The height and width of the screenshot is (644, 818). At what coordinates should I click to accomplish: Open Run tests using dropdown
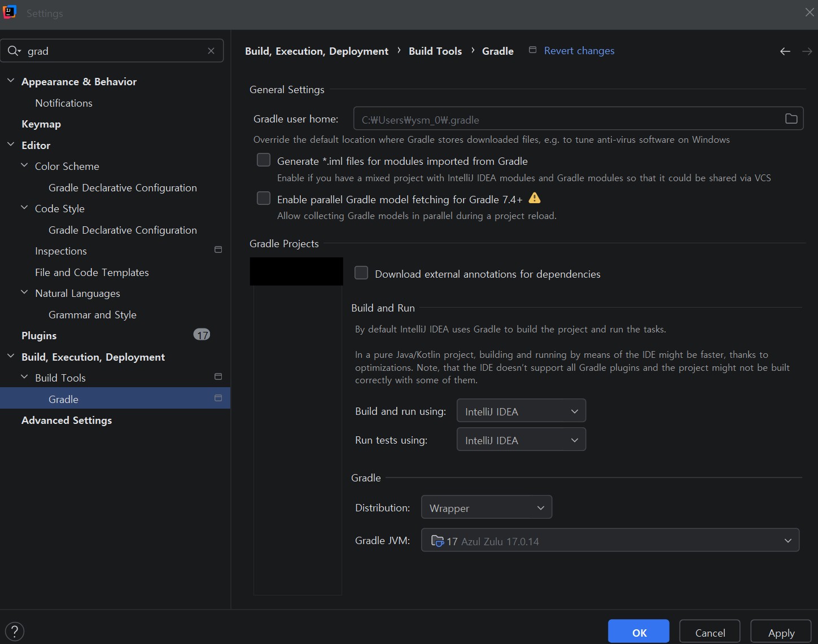[x=521, y=440]
